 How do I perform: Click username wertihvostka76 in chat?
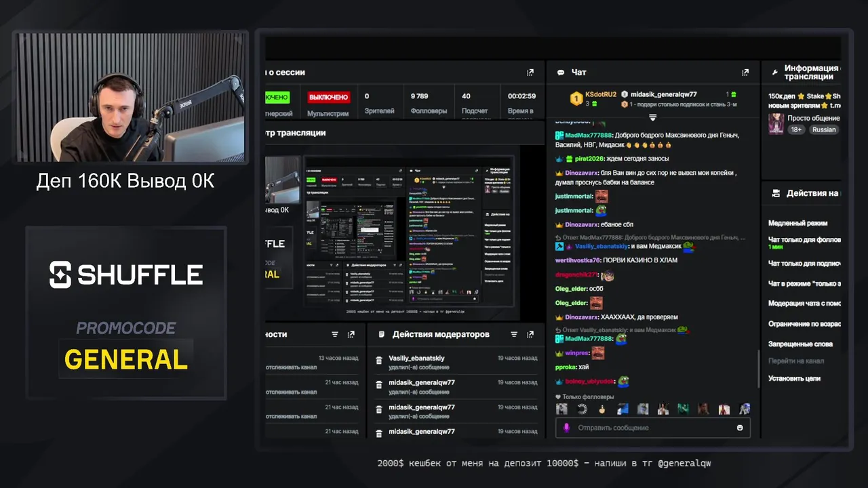[x=578, y=260]
